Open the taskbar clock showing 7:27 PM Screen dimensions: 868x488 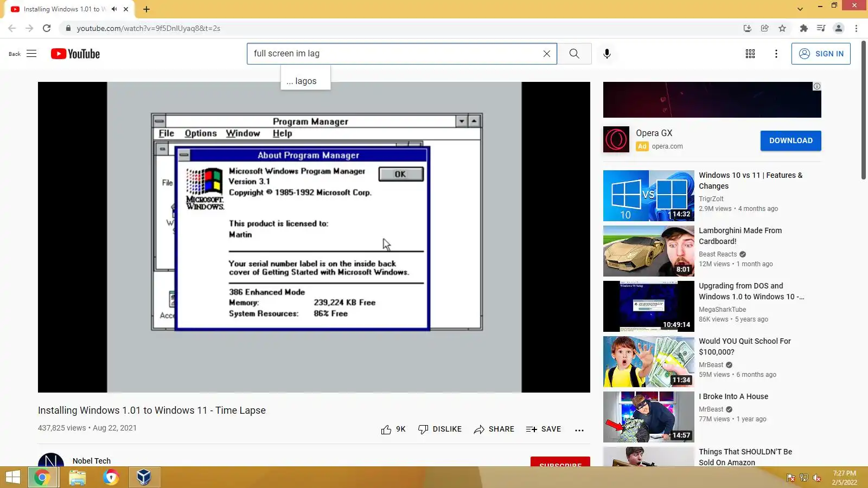click(x=845, y=478)
